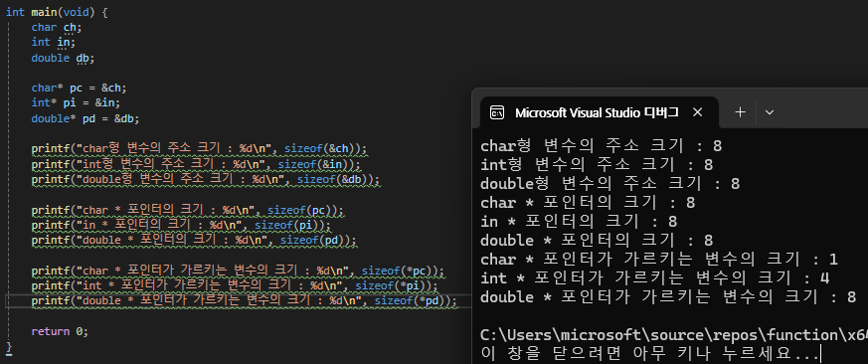Click the C:\Users\microsoft\source path line
Image resolution: width=868 pixels, height=364 pixels.
(674, 335)
